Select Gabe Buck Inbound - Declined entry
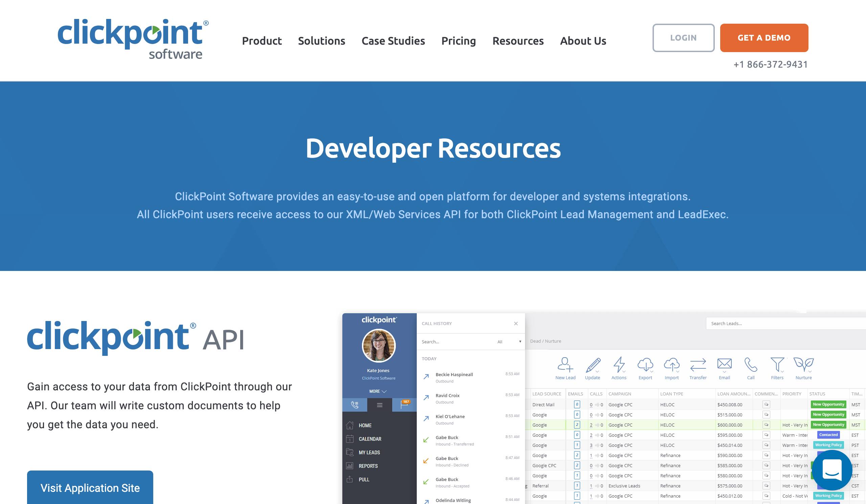 click(x=471, y=461)
